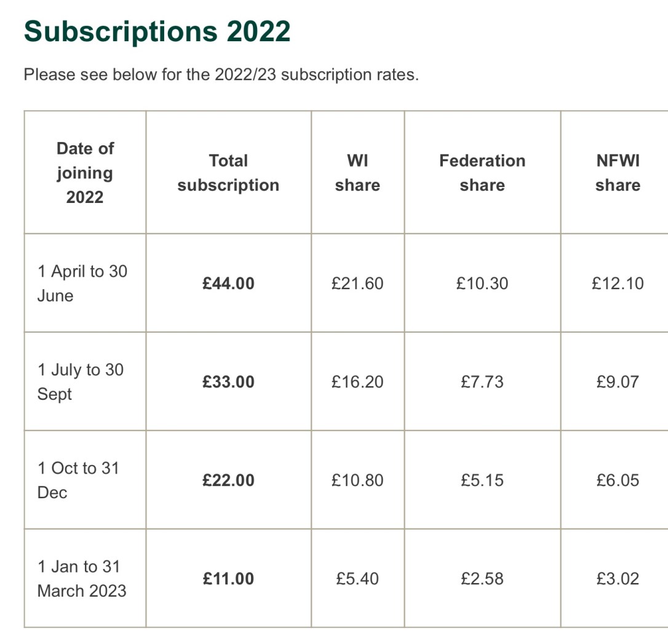Click the £7.73 Federation share cell
This screenshot has height=644, width=668.
[x=482, y=382]
